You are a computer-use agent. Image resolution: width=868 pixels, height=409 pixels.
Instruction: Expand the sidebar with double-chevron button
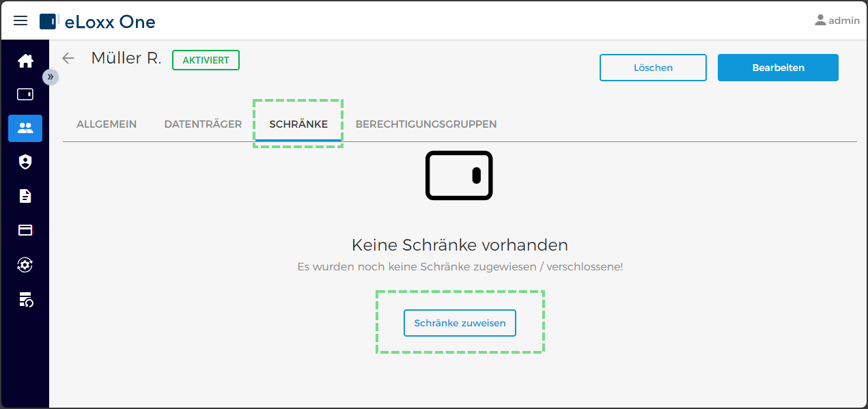[51, 77]
